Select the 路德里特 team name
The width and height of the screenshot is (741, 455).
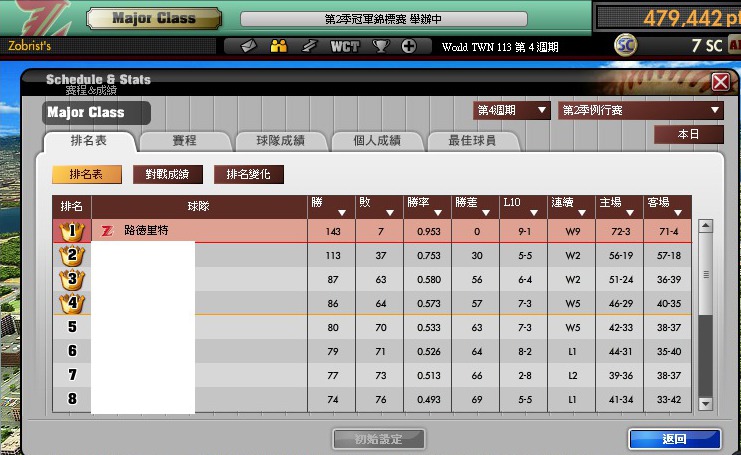click(146, 231)
